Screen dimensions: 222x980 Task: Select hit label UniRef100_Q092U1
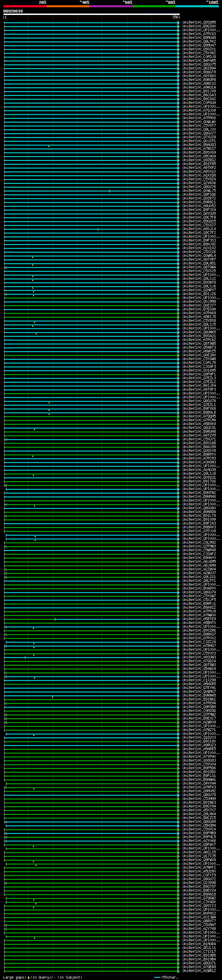click(199, 477)
